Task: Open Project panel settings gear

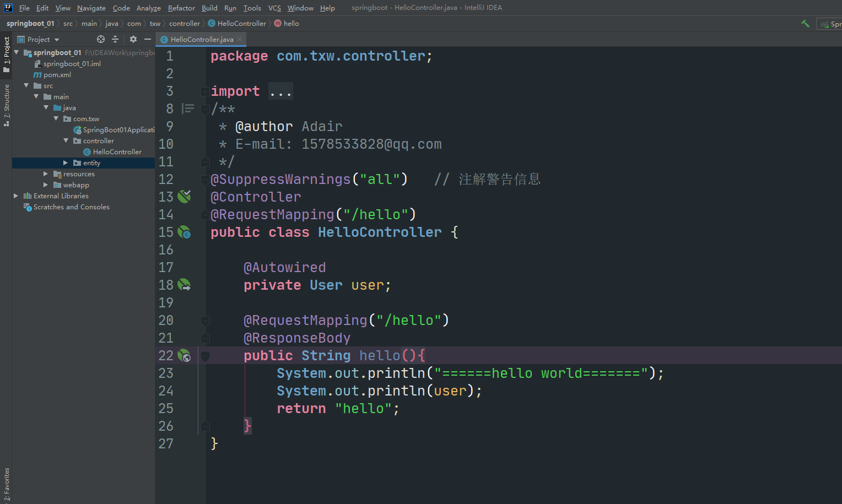Action: [133, 39]
